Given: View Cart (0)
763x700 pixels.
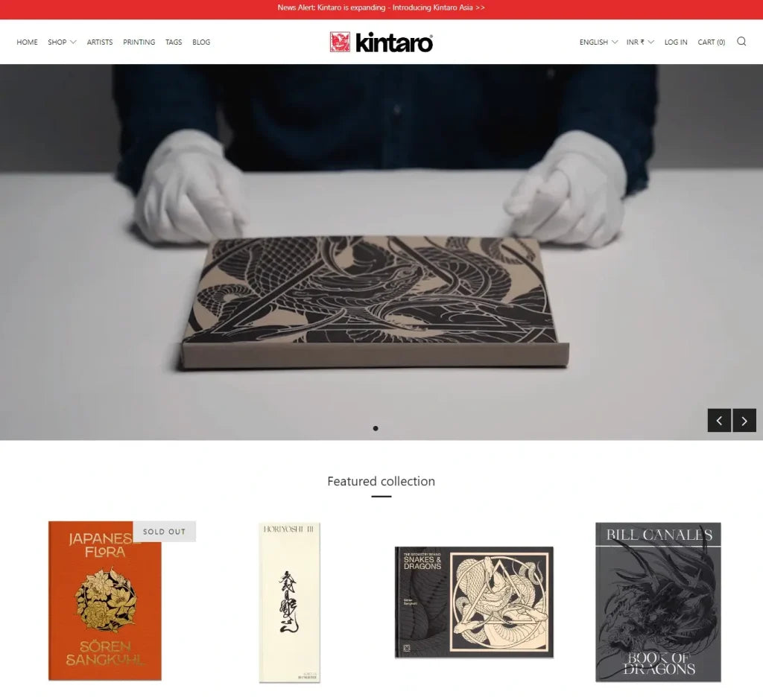Looking at the screenshot, I should pos(711,42).
